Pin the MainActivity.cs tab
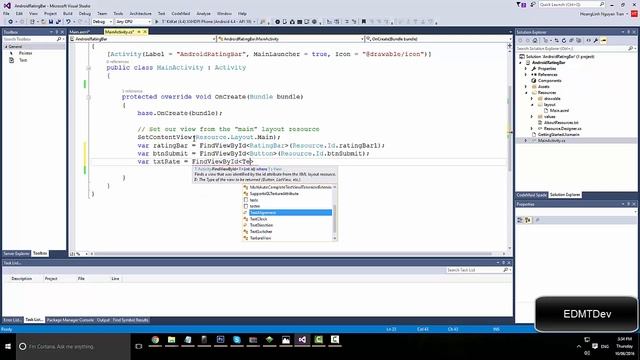The image size is (640, 360). (x=139, y=32)
